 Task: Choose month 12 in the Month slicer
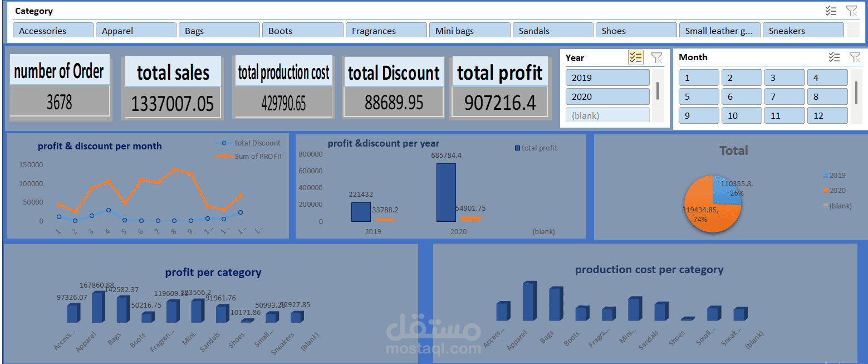click(827, 115)
